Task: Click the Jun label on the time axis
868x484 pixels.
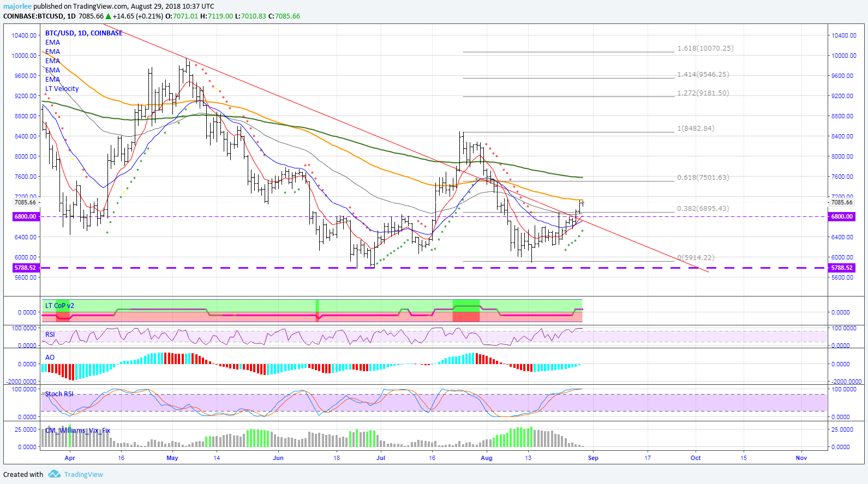Action: pos(278,458)
